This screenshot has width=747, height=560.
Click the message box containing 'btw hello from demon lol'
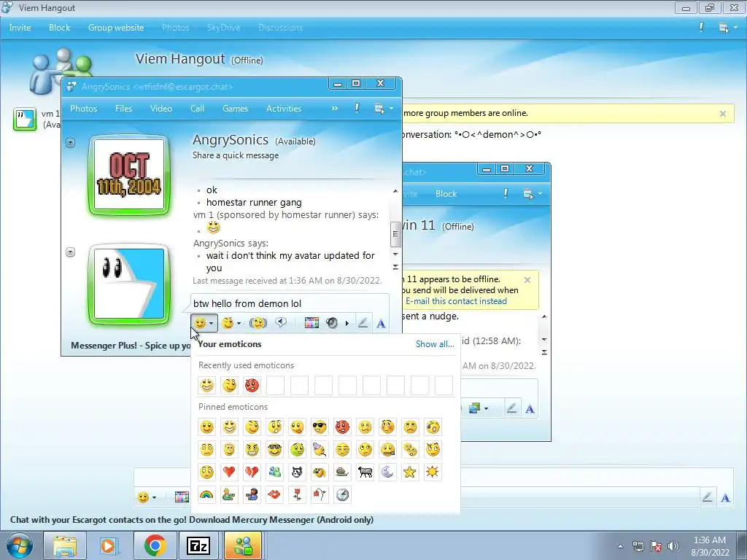(290, 303)
